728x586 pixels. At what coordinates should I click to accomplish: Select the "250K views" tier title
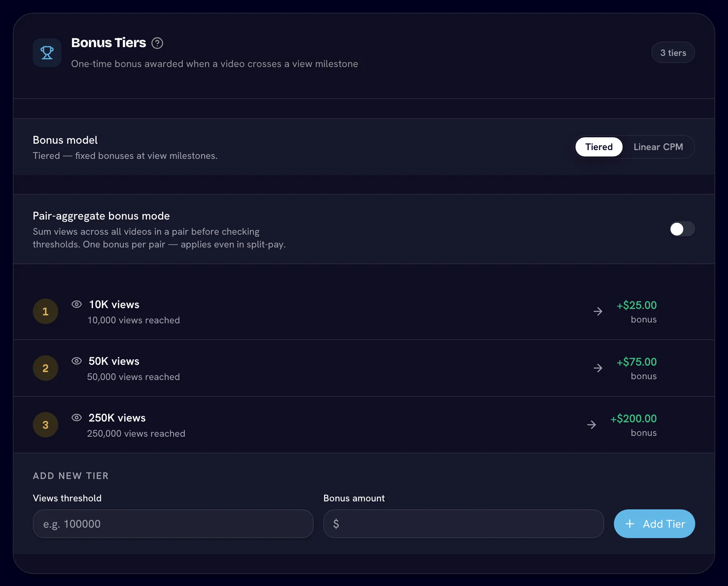117,418
